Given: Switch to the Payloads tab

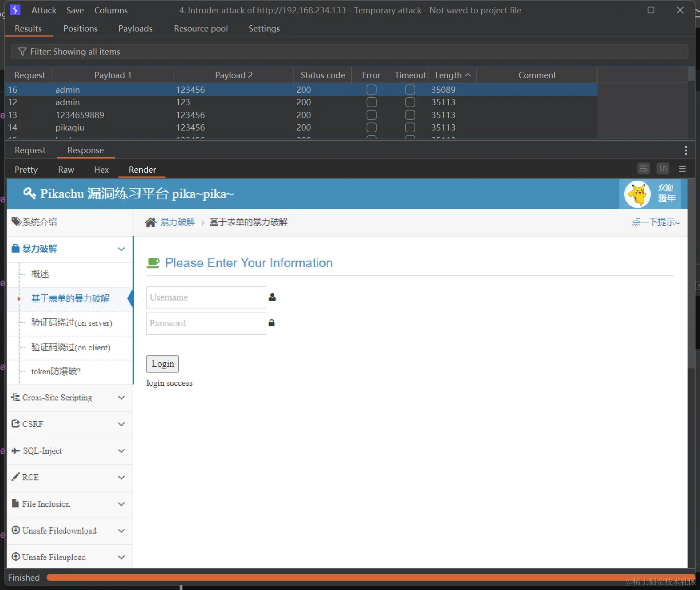Looking at the screenshot, I should pos(135,28).
